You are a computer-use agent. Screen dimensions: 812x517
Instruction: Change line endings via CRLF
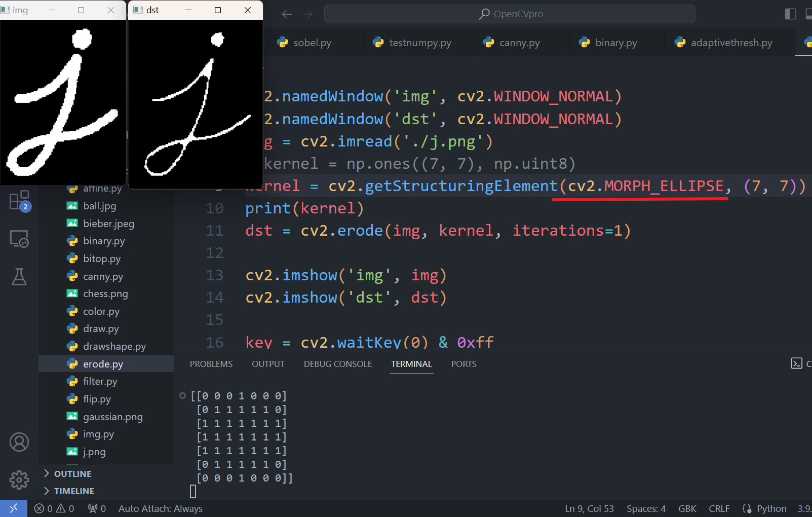click(x=719, y=508)
